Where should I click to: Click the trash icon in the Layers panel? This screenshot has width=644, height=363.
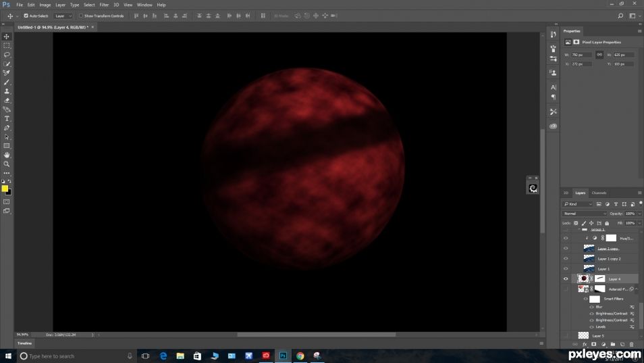(632, 345)
